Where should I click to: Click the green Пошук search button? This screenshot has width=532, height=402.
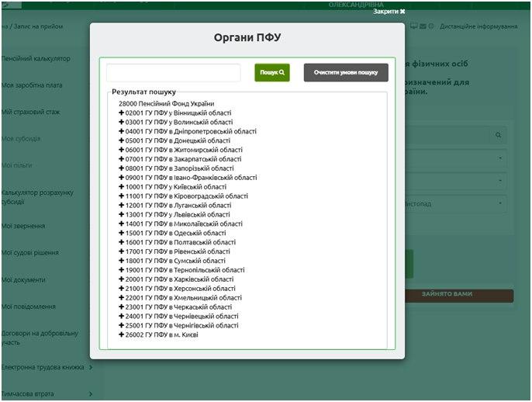(x=271, y=72)
